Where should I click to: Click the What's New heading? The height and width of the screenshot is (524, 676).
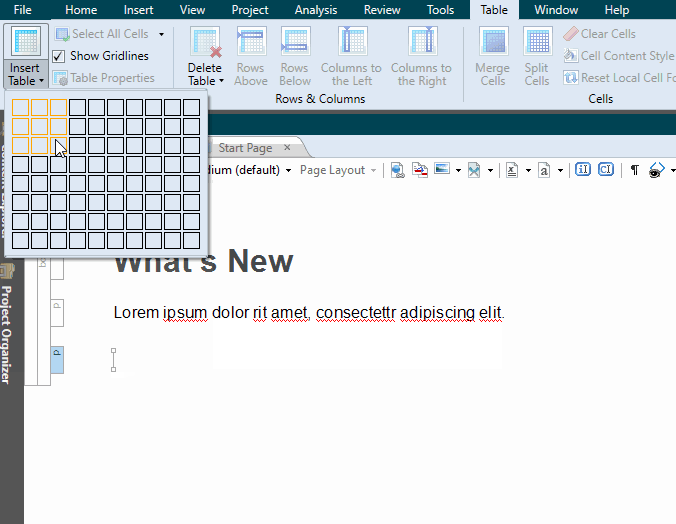pyautogui.click(x=203, y=261)
